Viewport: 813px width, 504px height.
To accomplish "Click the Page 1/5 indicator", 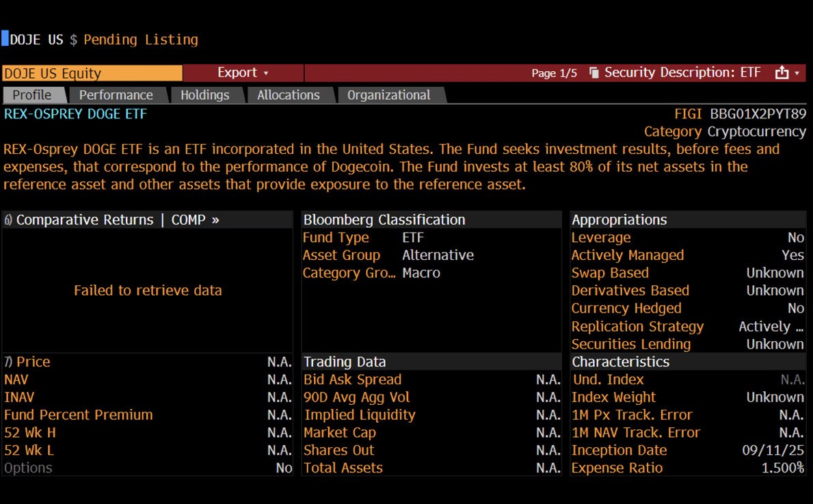I will coord(554,73).
